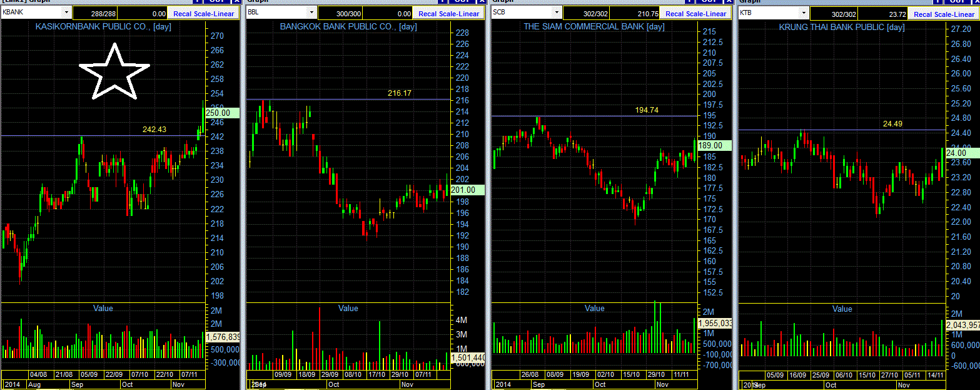Click the Value label under SCB chart
The height and width of the screenshot is (390, 980).
(x=595, y=308)
